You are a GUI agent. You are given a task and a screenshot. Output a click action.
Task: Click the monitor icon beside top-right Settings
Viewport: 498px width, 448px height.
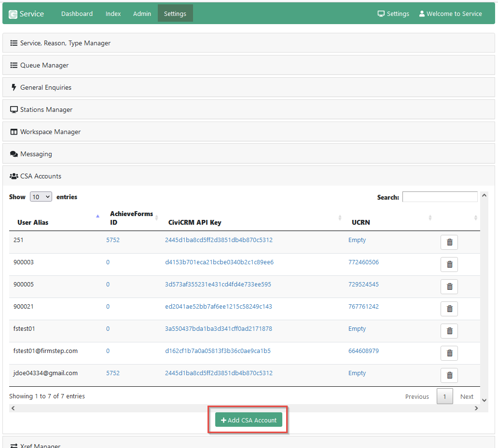pos(381,14)
